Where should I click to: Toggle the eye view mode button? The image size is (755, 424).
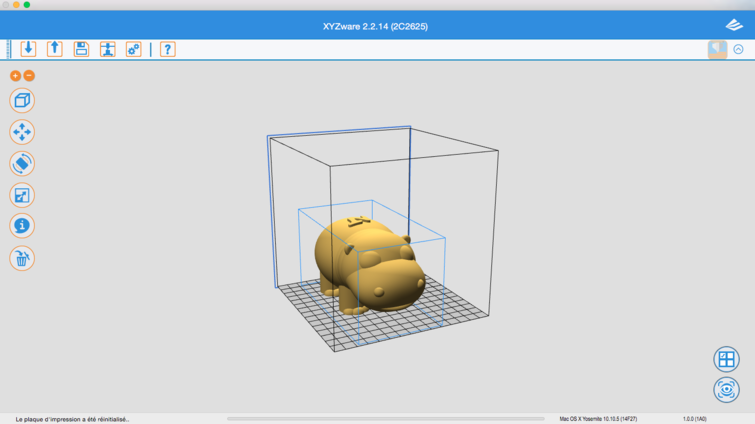(726, 389)
